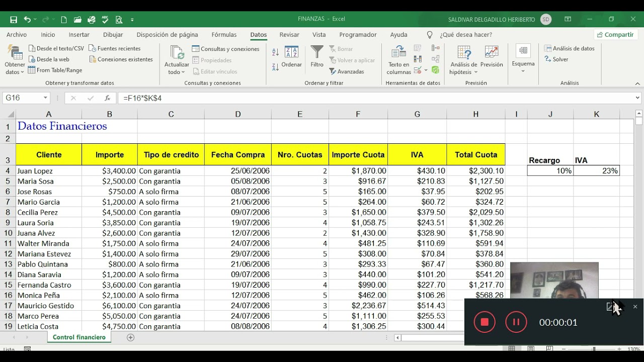Sort descending with the Z-A icon
Screen dimensions: 644x362
[x=275, y=66]
